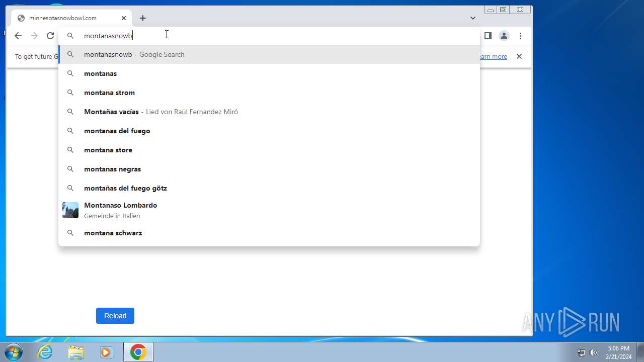Follow the Learn more link

(x=493, y=57)
